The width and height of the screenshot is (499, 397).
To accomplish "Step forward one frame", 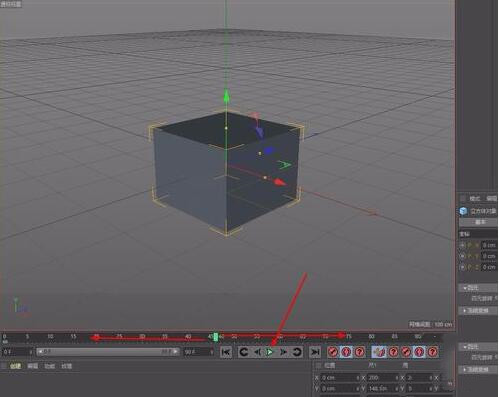I will click(x=283, y=352).
